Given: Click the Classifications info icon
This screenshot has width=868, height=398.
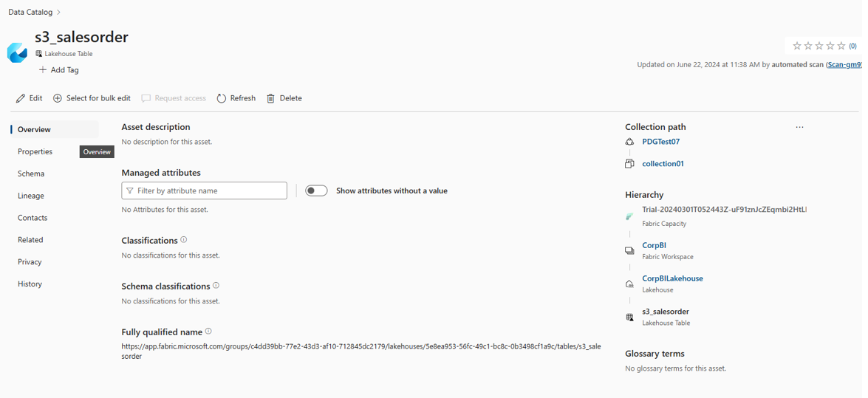Looking at the screenshot, I should point(184,240).
